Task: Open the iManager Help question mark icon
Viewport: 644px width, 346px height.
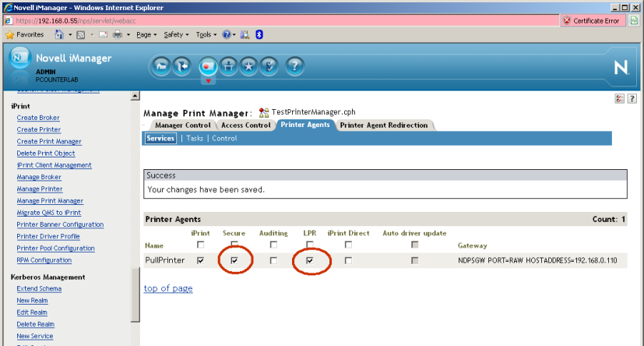Action: pos(294,66)
